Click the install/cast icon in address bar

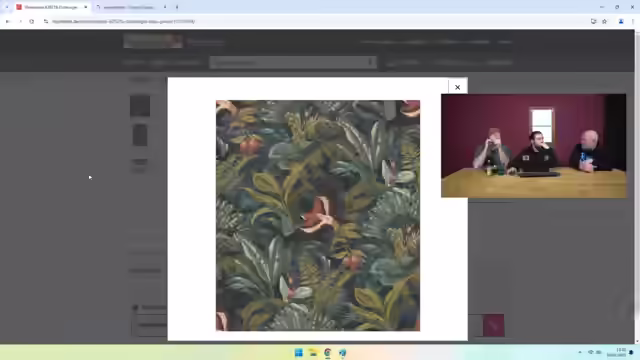(593, 21)
